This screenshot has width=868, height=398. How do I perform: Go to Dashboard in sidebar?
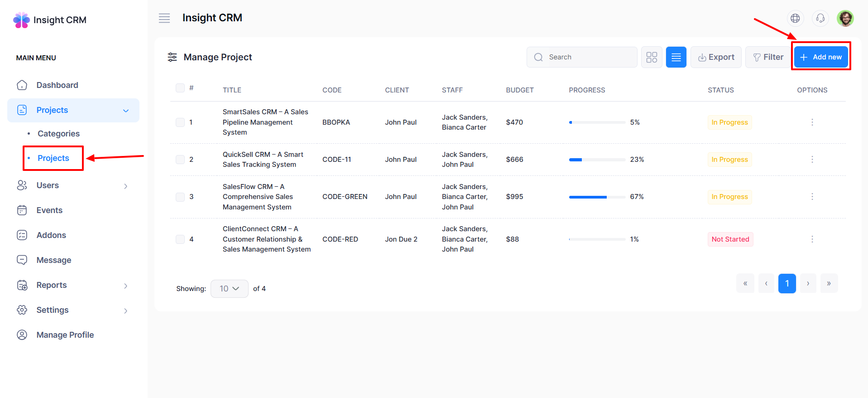point(57,85)
